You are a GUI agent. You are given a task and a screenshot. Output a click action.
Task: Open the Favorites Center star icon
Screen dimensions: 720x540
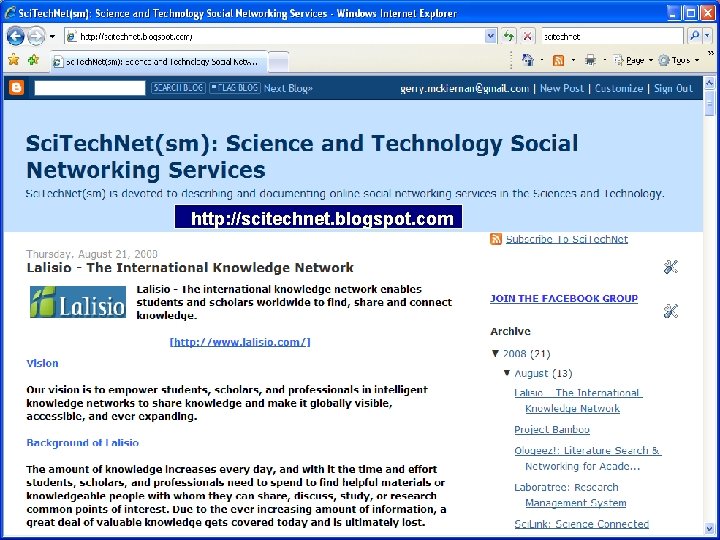tap(14, 60)
